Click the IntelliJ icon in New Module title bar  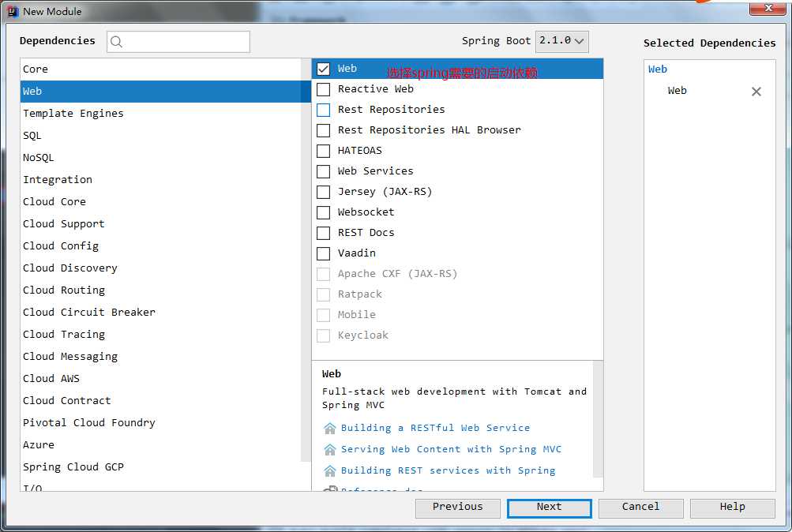[13, 11]
